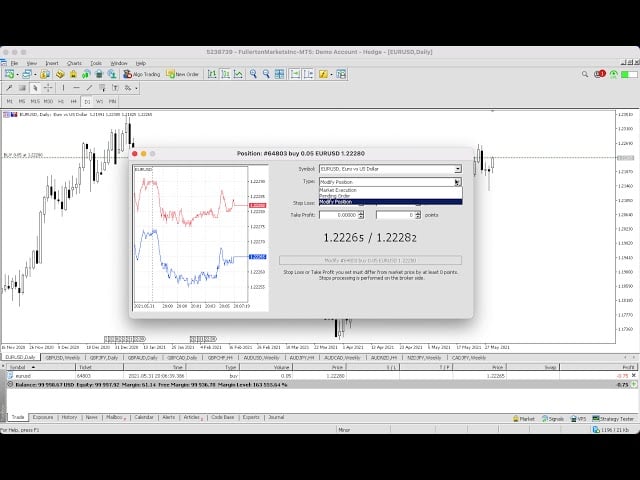640x480 pixels.
Task: Open dropdown arrow beside indicators icon
Action: (331, 75)
